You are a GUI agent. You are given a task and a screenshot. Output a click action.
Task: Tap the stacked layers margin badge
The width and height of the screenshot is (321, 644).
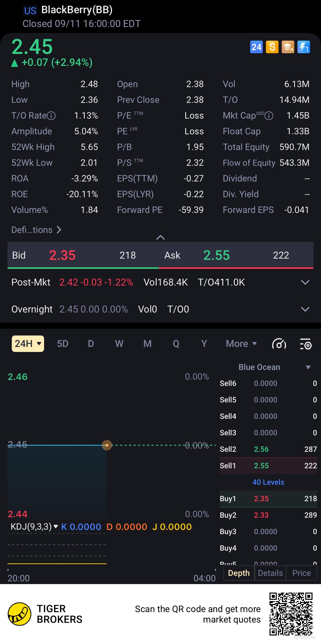point(288,47)
